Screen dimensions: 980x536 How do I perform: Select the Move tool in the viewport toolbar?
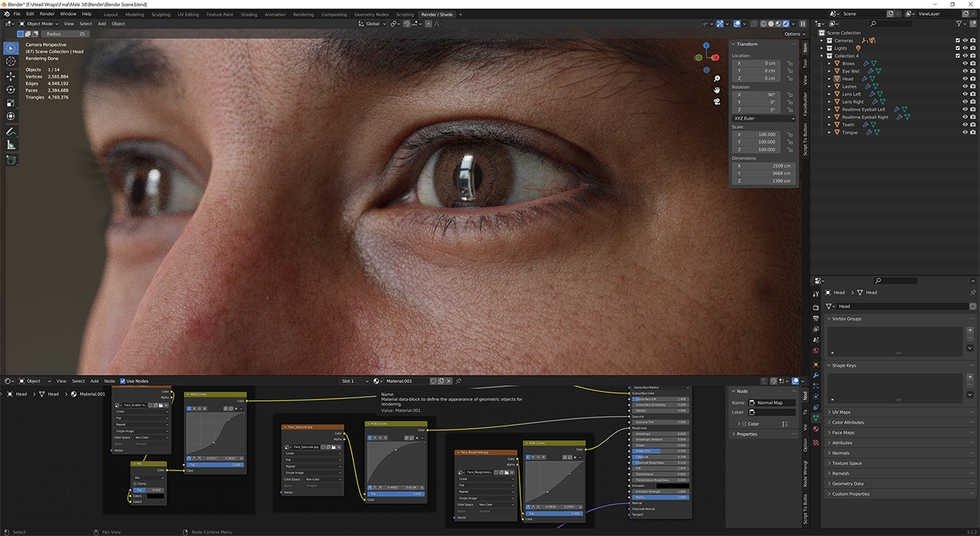point(11,77)
